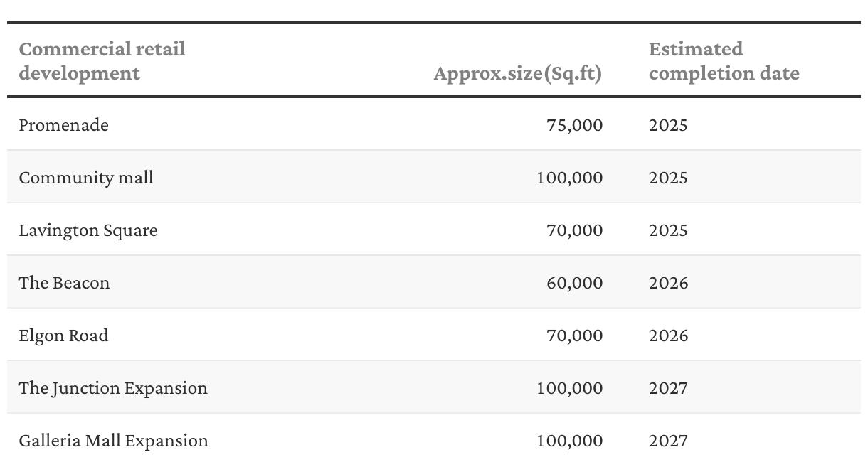Screen dimensions: 868x472
Task: Click Elgon Road's 70,000 size value
Action: pyautogui.click(x=574, y=336)
